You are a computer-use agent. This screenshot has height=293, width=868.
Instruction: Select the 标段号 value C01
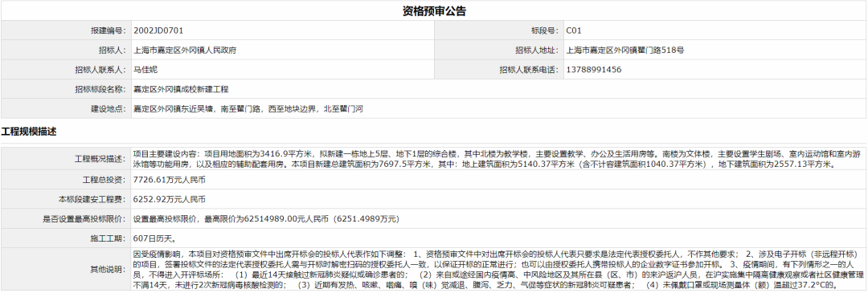click(x=574, y=31)
